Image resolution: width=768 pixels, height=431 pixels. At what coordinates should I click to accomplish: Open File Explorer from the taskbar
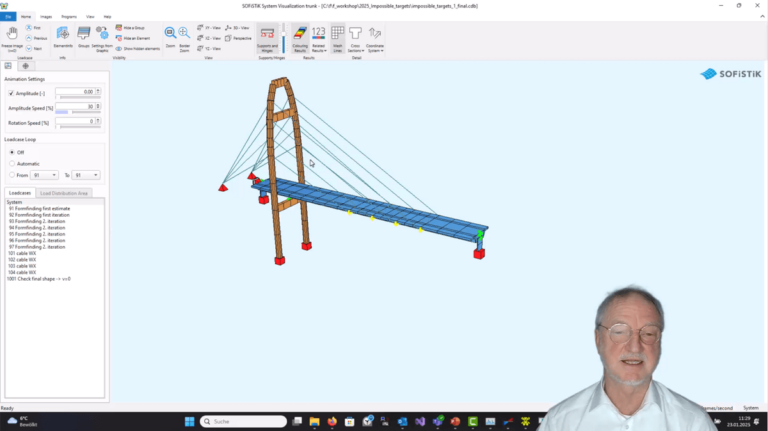[x=314, y=421]
